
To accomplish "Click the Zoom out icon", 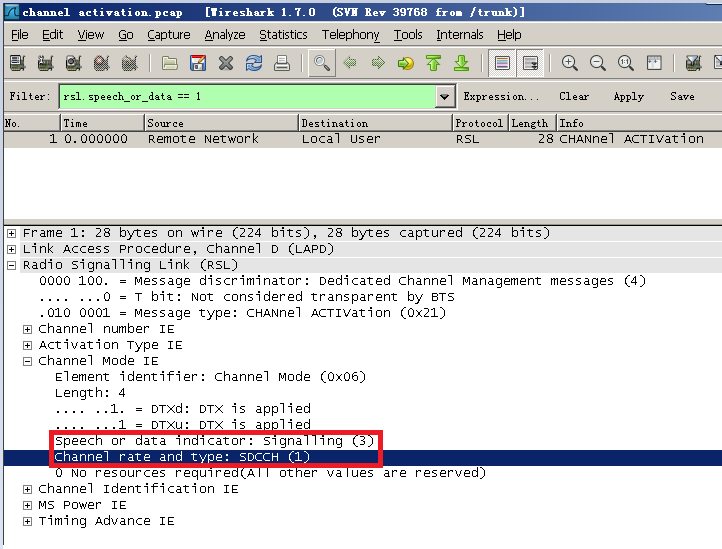I will click(x=598, y=63).
